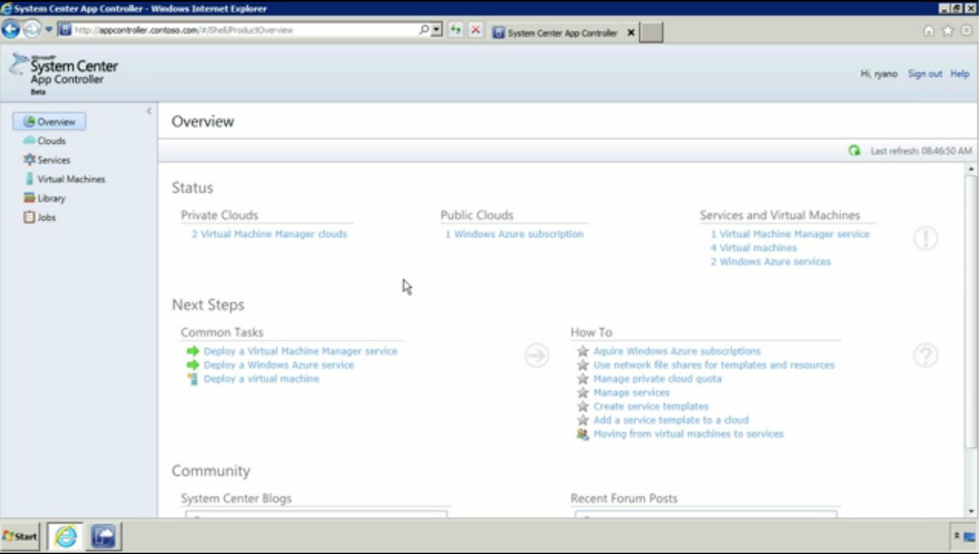The image size is (980, 554).
Task: Click Deploy a virtual machine
Action: click(x=261, y=379)
